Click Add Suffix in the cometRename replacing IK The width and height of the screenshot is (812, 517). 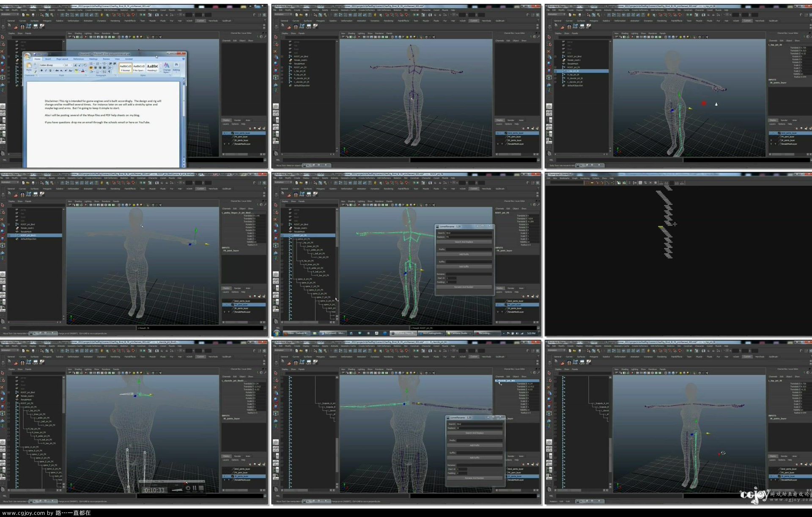point(475,458)
